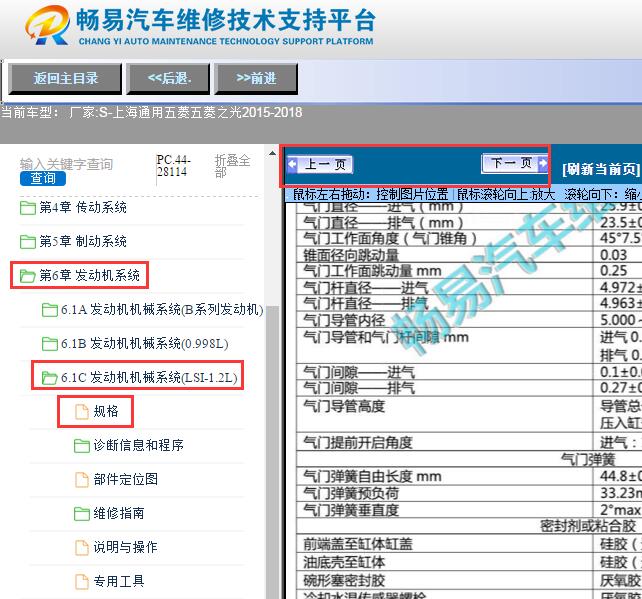642x599 pixels.
Task: Click table row 气门弹簧预负荷
Action: coord(469,493)
